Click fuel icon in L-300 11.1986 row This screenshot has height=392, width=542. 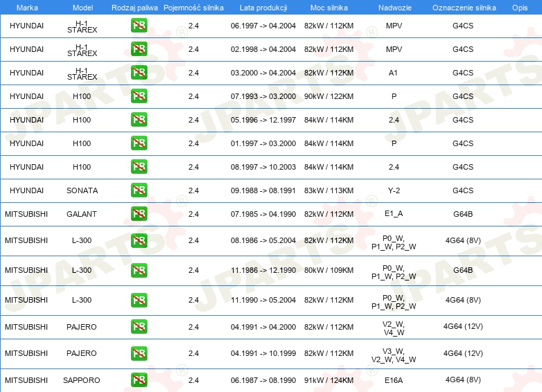pos(139,270)
